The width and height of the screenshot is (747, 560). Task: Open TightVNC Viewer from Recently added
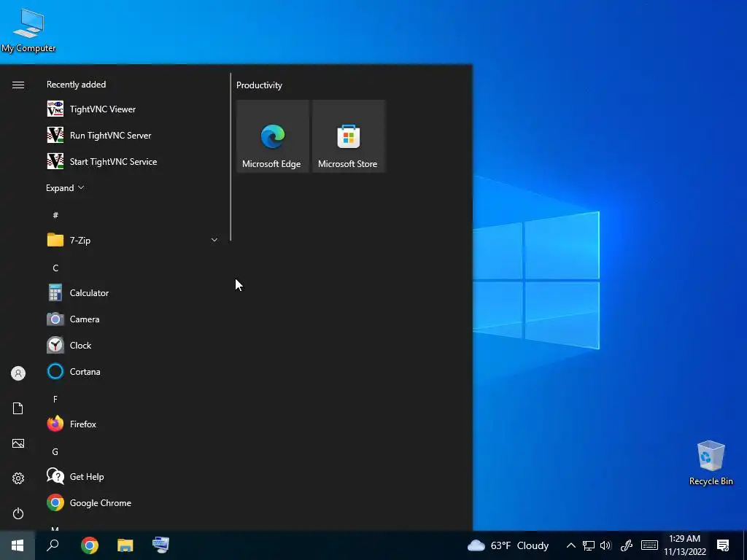(x=133, y=109)
